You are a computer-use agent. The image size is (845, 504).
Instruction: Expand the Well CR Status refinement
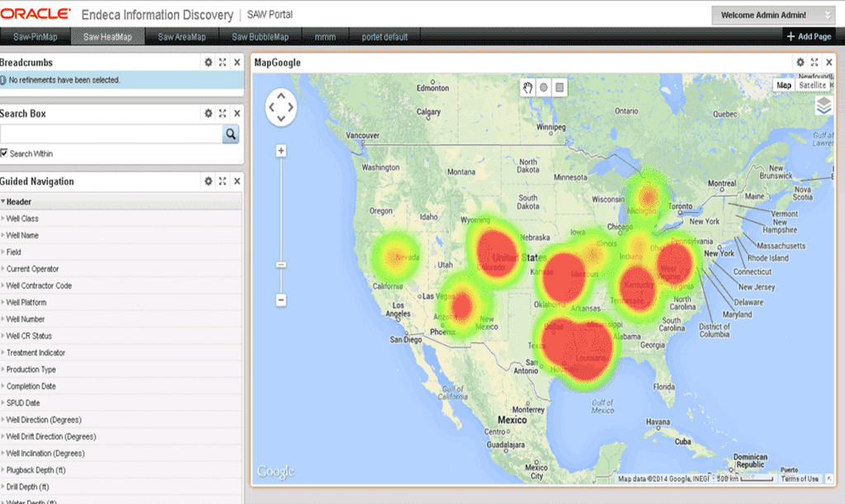click(3, 336)
